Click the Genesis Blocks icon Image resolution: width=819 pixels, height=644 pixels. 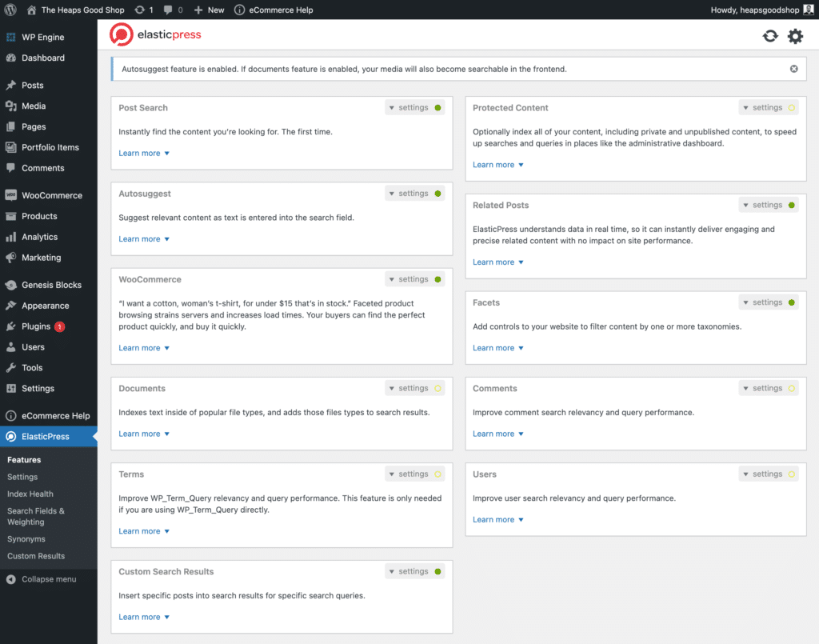click(11, 285)
